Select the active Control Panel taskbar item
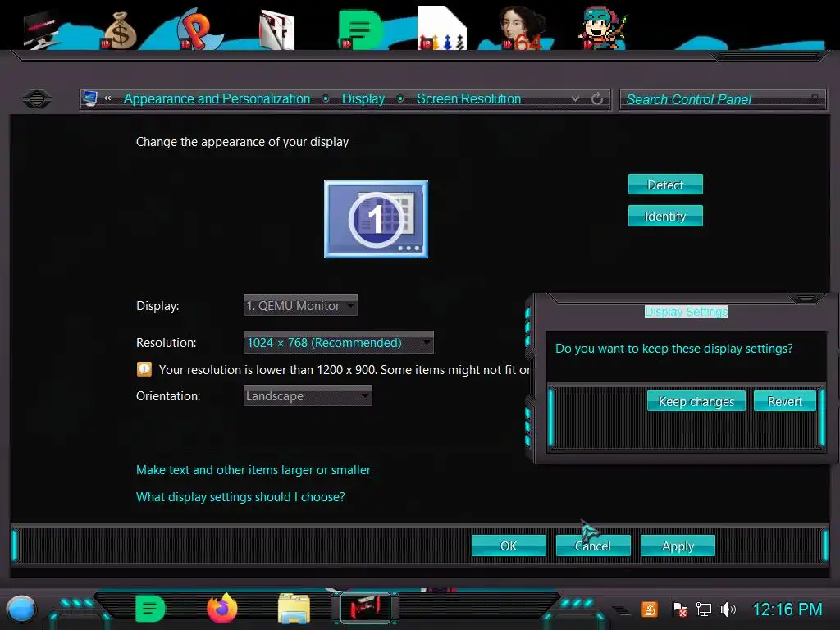The height and width of the screenshot is (630, 840). pos(365,608)
